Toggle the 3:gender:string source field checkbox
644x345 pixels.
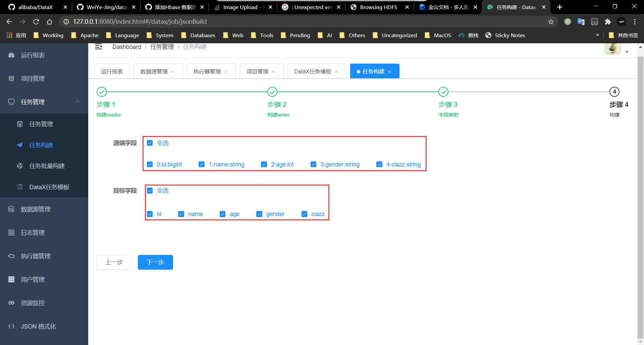[x=313, y=164]
